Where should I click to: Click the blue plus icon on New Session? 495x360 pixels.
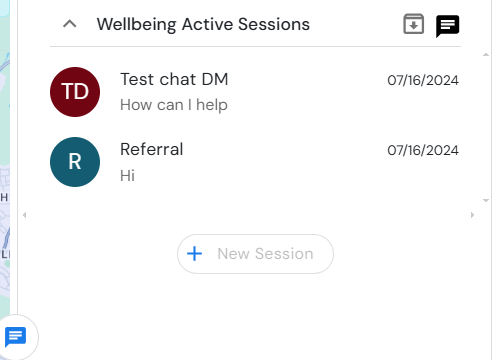[194, 254]
